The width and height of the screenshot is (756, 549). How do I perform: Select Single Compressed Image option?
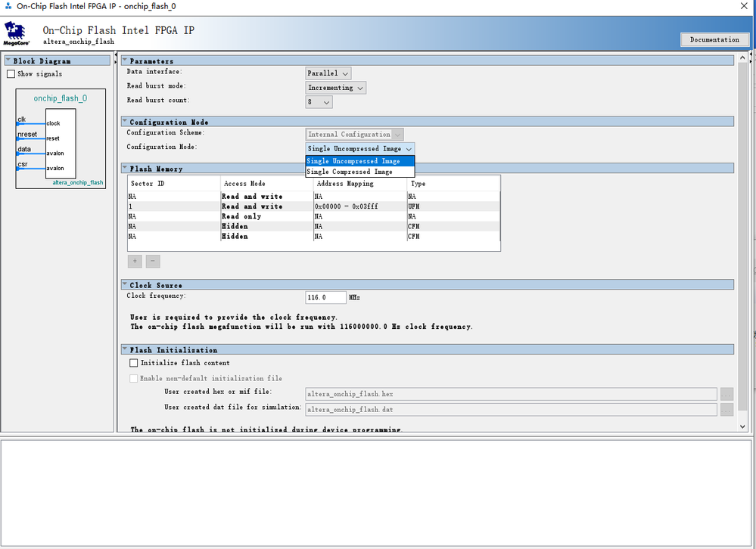point(360,172)
